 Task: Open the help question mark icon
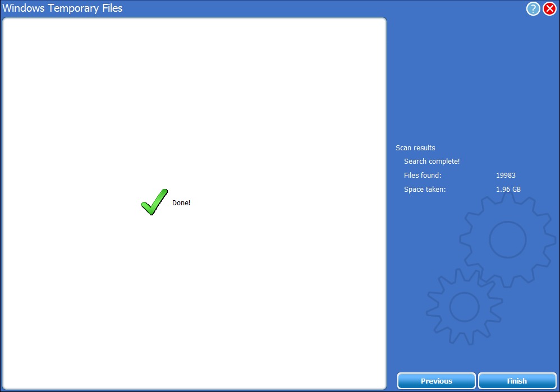533,8
